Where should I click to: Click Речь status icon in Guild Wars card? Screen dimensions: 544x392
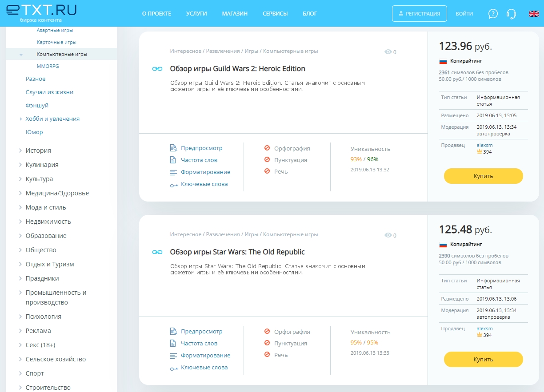tap(267, 171)
